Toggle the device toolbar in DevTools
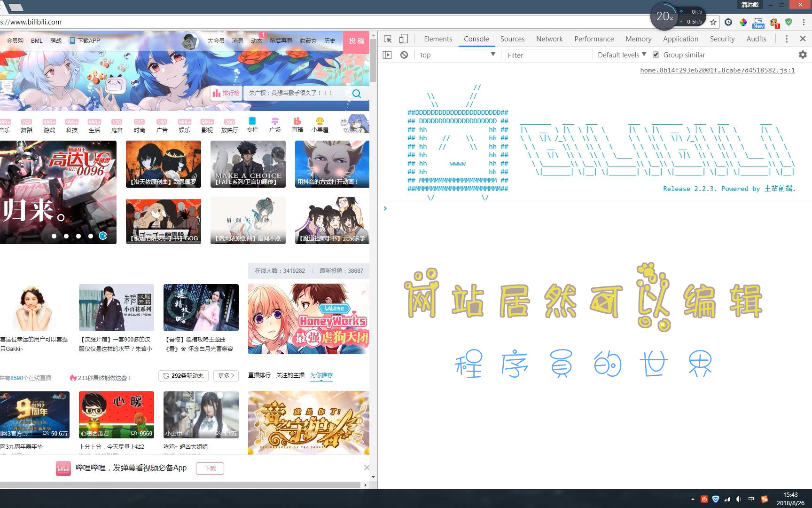The height and width of the screenshot is (508, 812). [403, 39]
